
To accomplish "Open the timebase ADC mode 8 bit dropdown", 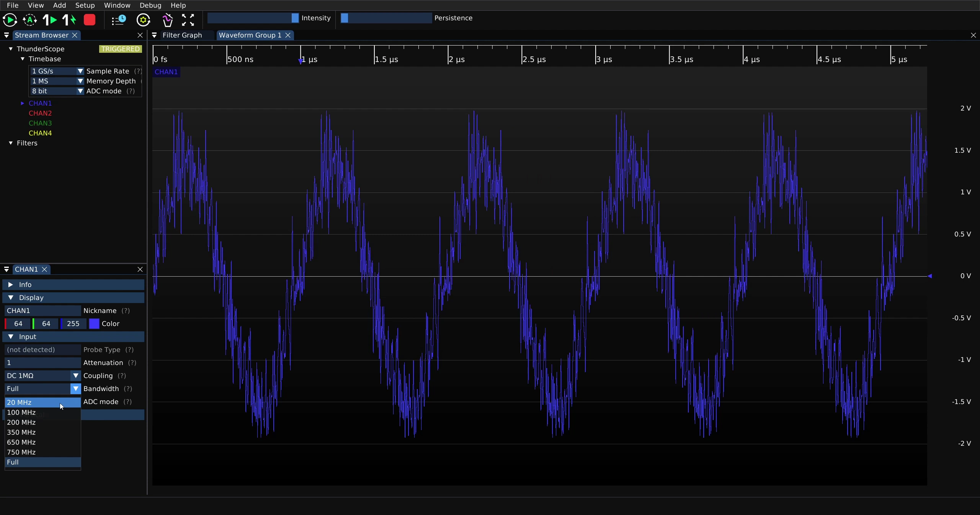I will point(57,91).
